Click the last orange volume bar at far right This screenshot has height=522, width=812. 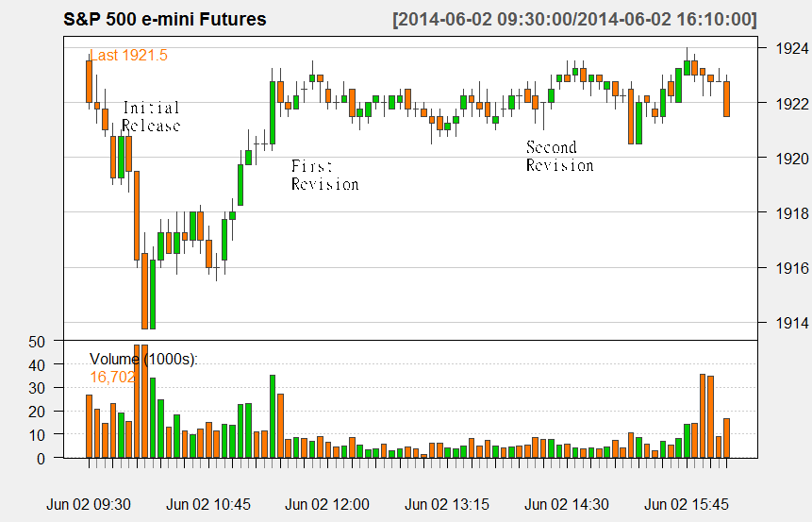coord(726,438)
